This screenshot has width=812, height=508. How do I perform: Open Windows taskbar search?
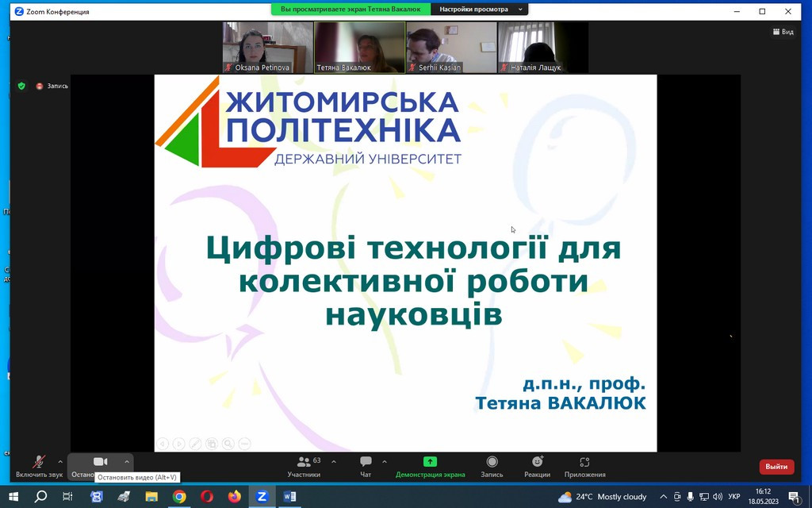40,497
